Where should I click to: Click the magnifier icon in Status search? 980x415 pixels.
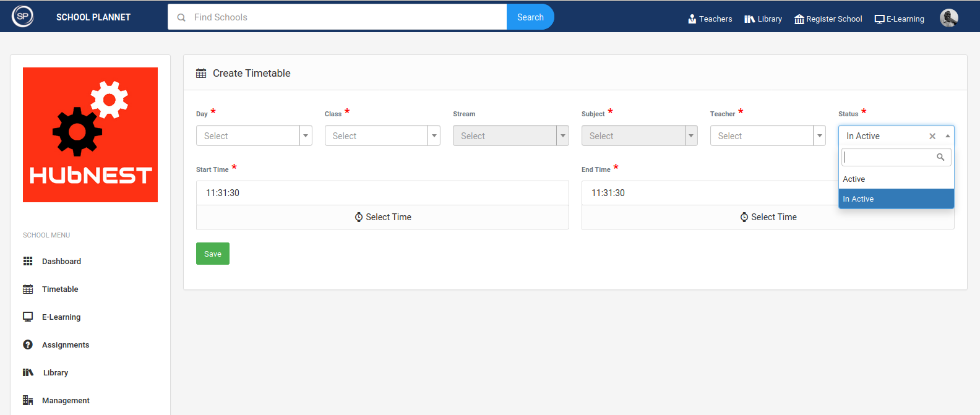(x=940, y=157)
